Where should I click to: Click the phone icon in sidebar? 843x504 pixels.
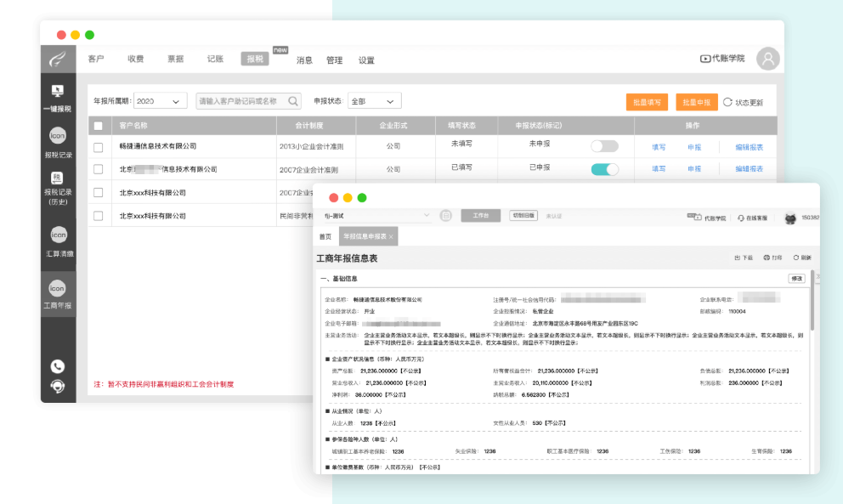pos(57,366)
